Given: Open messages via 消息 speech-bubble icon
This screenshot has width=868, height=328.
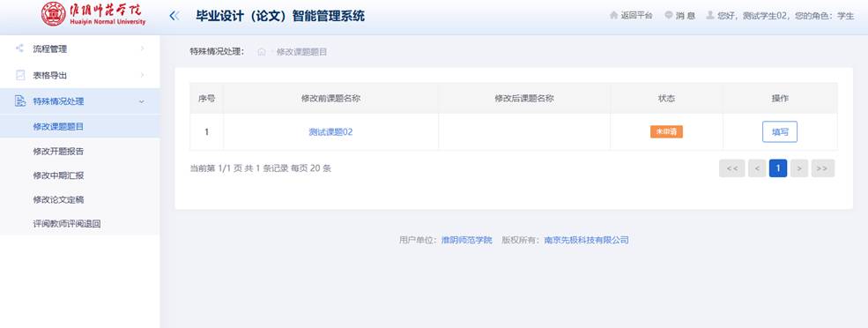Looking at the screenshot, I should point(669,16).
